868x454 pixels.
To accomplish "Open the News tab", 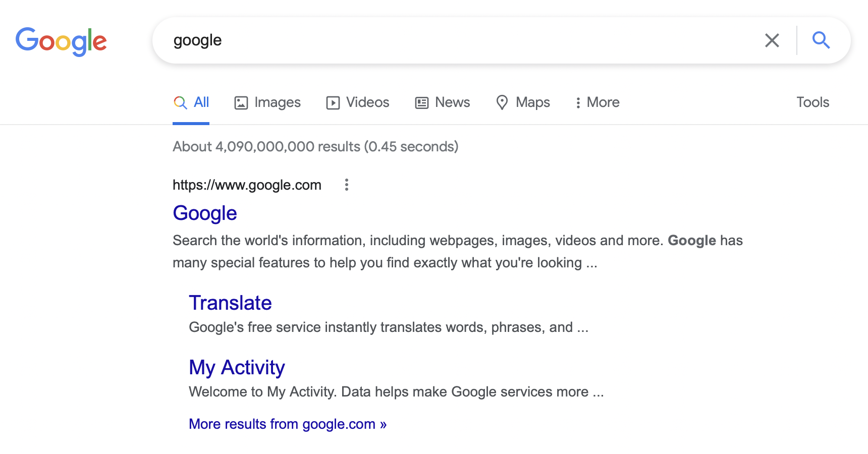I will click(443, 102).
